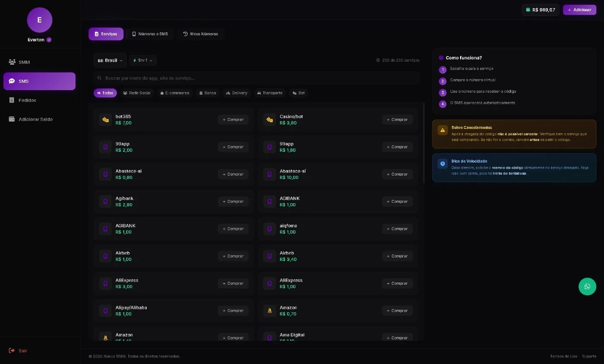Click the 'Como funciona?' heading
The width and height of the screenshot is (604, 364).
coord(464,58)
